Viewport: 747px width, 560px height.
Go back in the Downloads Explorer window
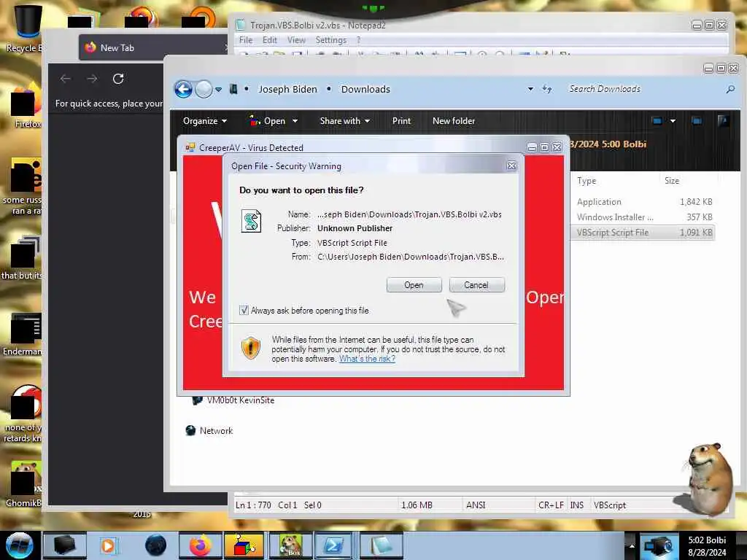(183, 89)
